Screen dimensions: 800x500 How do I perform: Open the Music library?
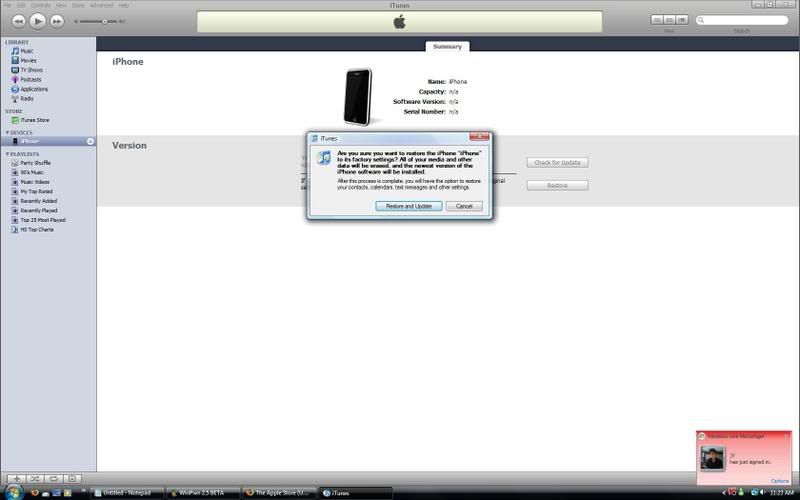click(x=27, y=51)
